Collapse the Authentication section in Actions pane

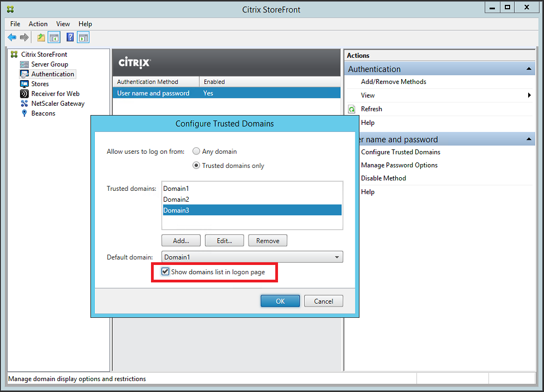528,69
